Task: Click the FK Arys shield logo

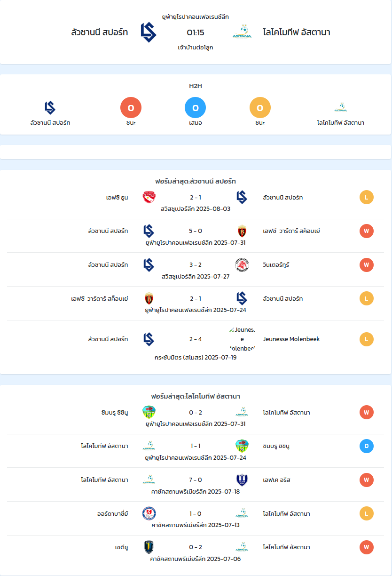Action: 242,480
